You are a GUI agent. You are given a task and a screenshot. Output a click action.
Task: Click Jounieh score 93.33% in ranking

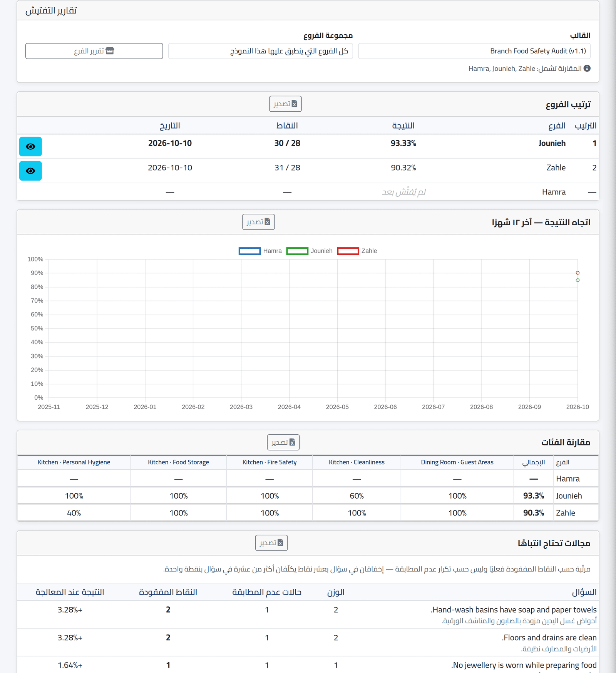pos(403,143)
